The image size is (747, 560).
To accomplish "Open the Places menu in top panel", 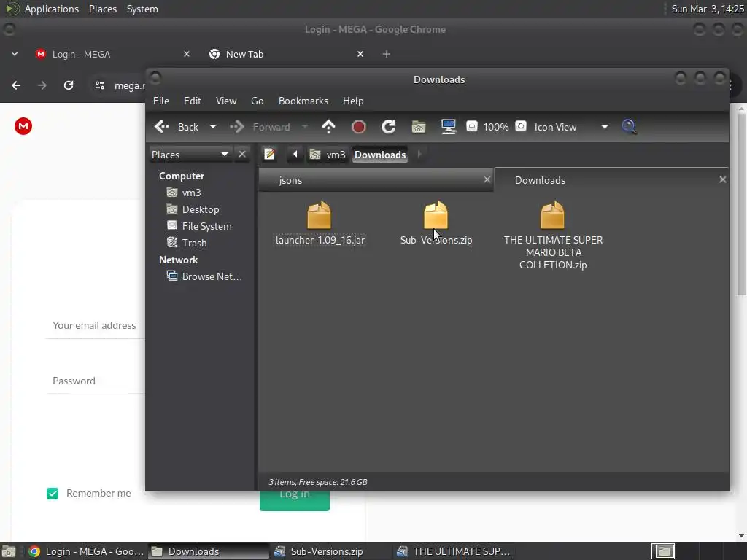I will 102,9.
